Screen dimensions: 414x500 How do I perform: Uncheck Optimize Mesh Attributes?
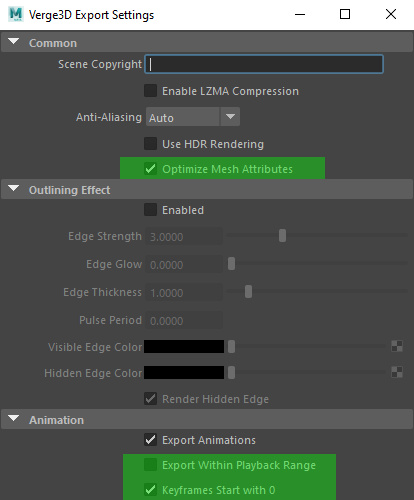click(150, 169)
